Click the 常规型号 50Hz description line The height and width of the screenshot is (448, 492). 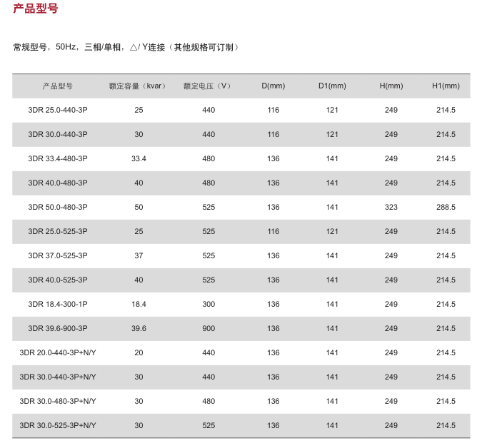126,47
